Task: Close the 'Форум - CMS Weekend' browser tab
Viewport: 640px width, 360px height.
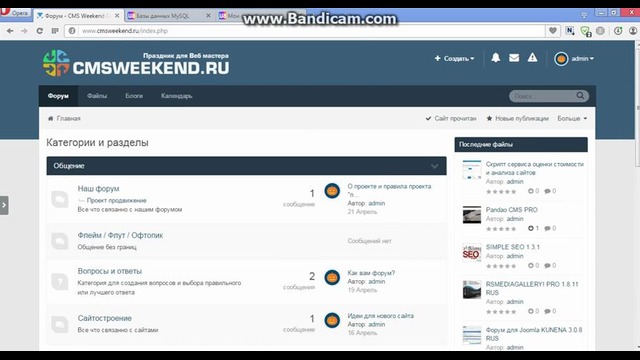Action: click(117, 16)
